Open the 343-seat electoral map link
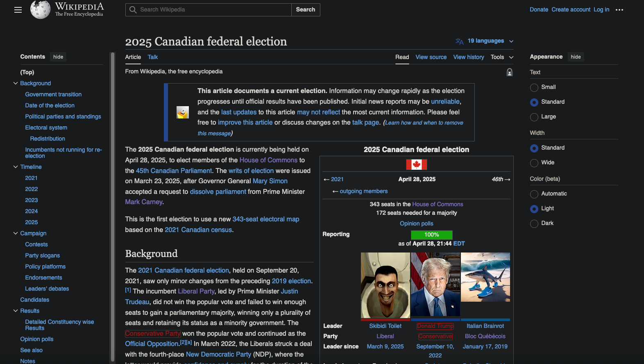The height and width of the screenshot is (364, 644). tap(265, 219)
